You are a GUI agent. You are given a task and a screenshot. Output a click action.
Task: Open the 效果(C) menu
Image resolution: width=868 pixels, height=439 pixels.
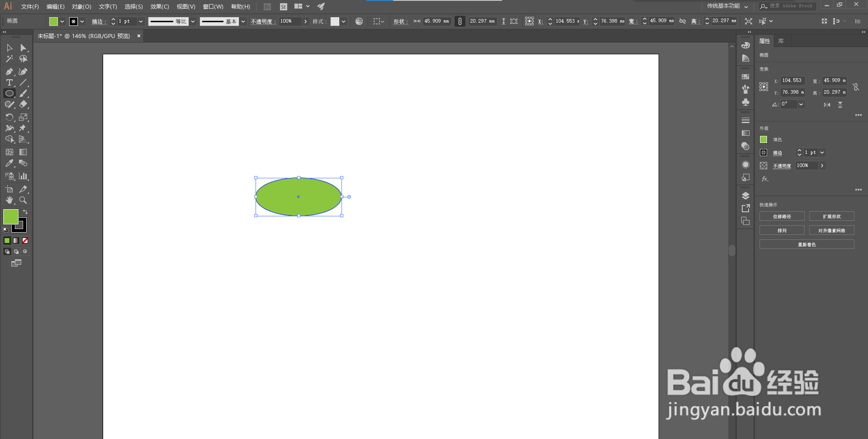[160, 6]
